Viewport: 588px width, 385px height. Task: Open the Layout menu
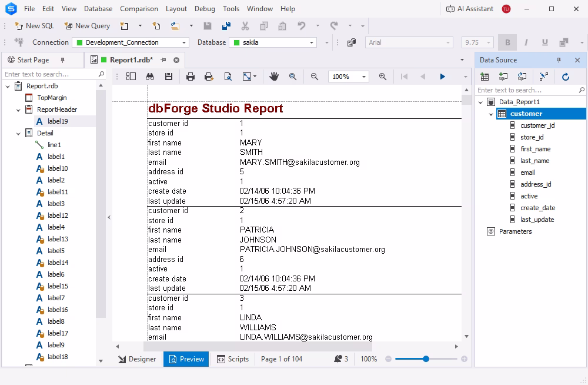[176, 9]
